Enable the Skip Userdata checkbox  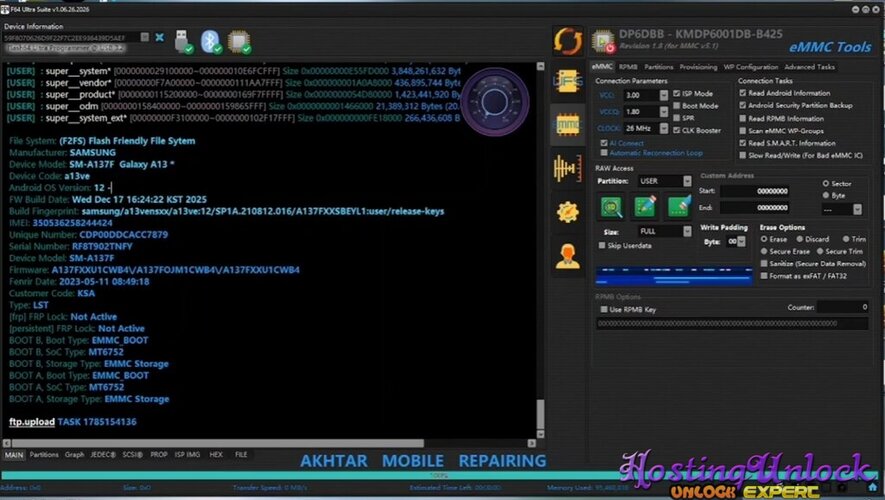point(602,245)
